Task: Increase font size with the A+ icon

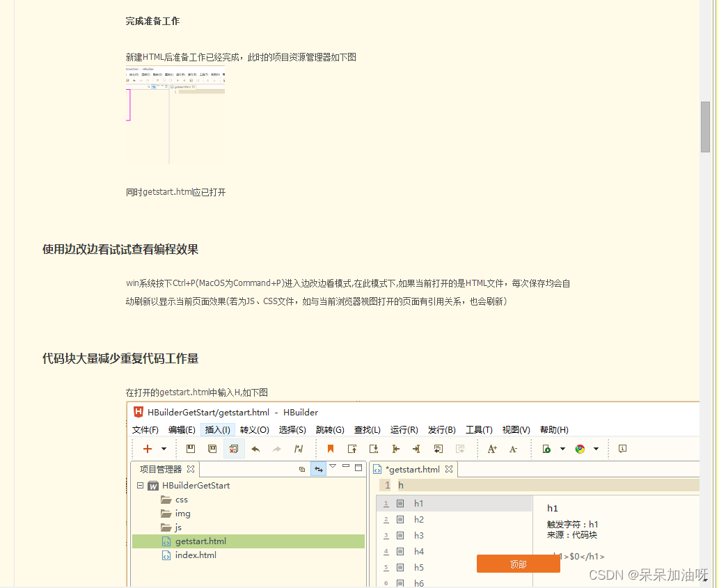Action: coord(492,449)
